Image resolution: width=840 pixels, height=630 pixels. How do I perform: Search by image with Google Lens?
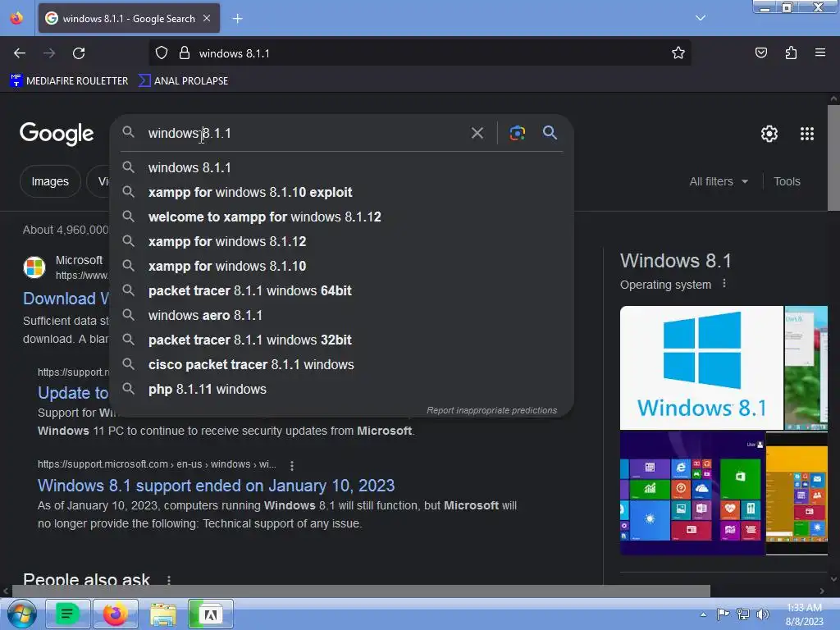(x=518, y=133)
